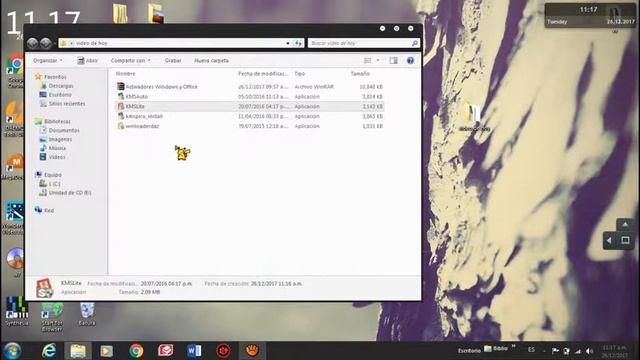Open Synthesia desktop shortcut

(16, 311)
